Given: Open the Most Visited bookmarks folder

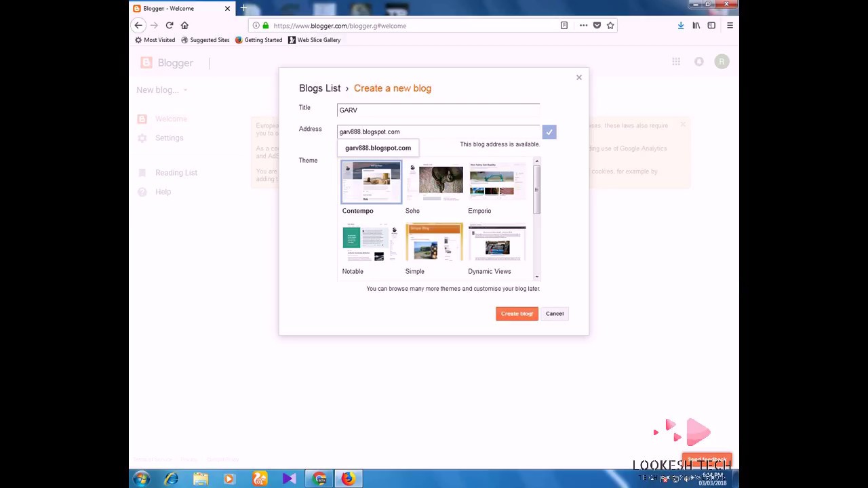Looking at the screenshot, I should (x=155, y=40).
